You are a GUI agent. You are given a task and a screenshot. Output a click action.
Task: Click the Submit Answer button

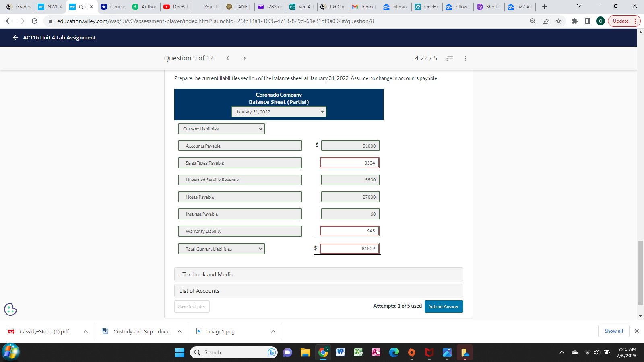click(x=444, y=306)
